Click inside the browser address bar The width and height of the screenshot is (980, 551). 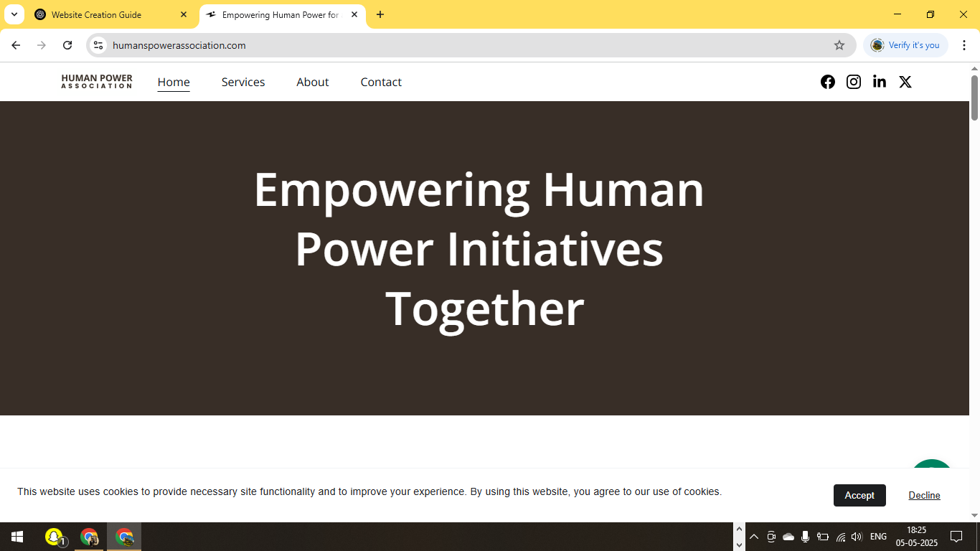point(430,44)
